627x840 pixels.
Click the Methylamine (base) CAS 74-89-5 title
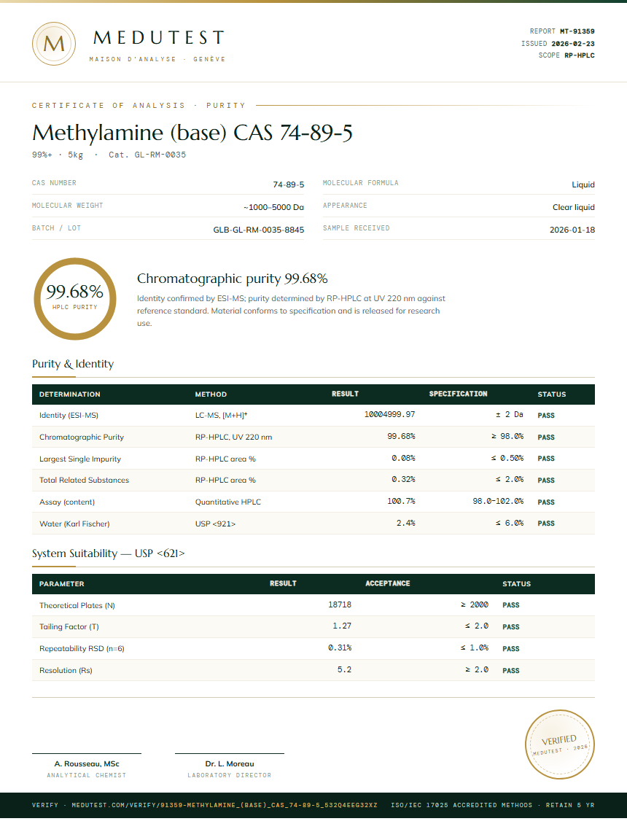(x=192, y=132)
